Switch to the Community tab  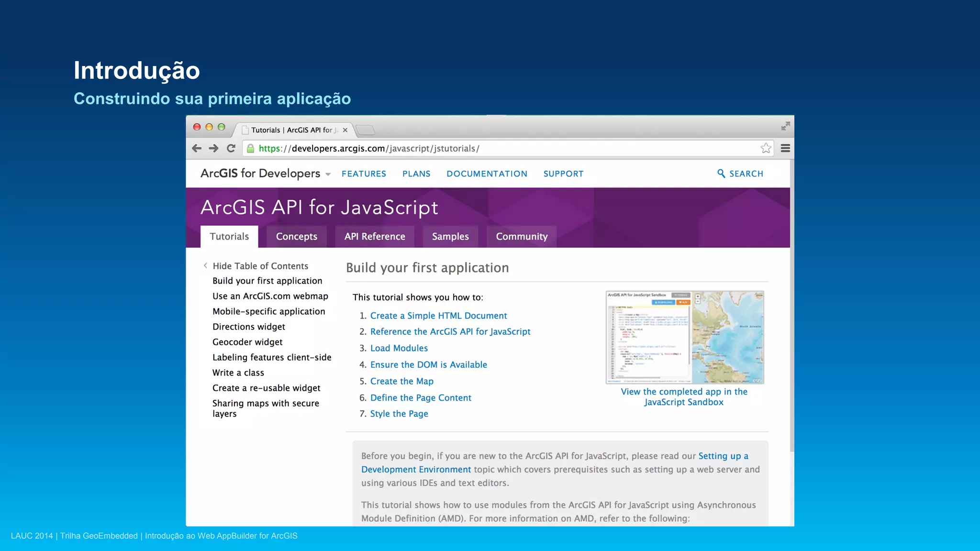522,236
